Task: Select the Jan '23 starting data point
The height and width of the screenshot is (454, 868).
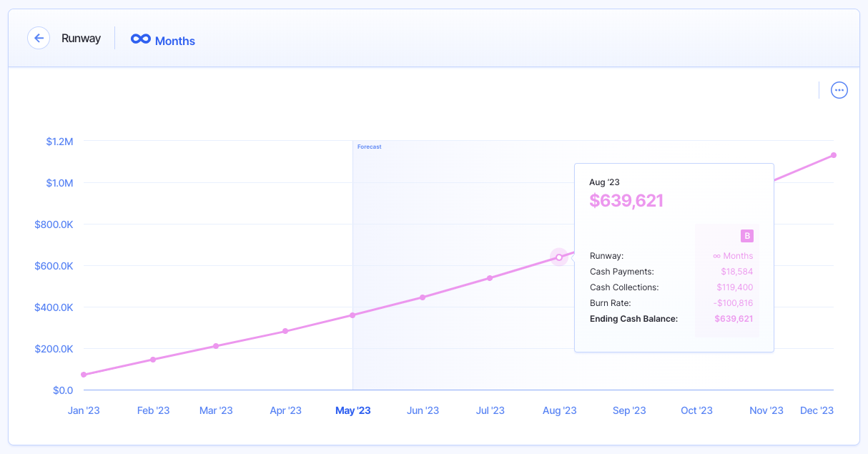Action: (84, 374)
